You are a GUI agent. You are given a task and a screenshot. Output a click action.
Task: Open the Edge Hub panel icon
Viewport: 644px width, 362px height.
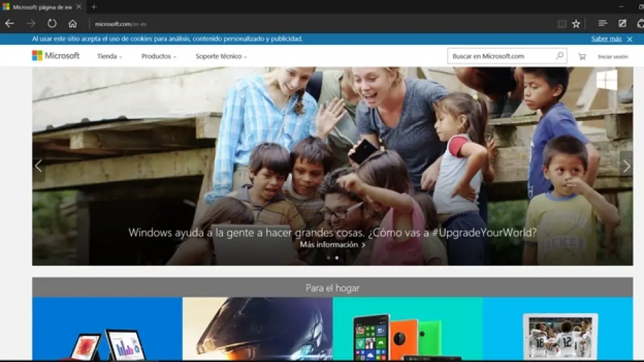point(602,23)
